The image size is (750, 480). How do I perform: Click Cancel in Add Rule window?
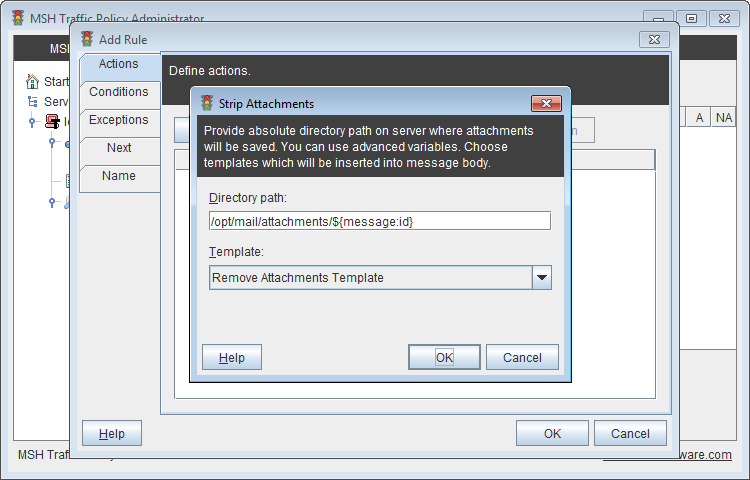pyautogui.click(x=630, y=433)
